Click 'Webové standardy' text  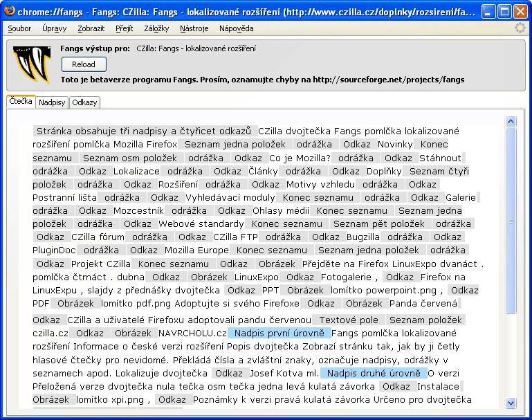tap(201, 224)
